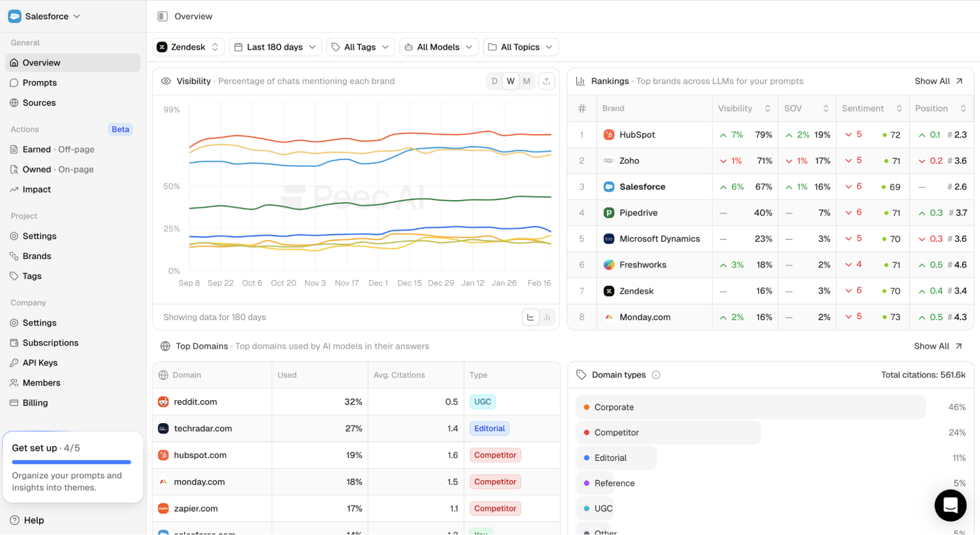Click the Freshworks brand logo
Screen dimensions: 980x535
pos(608,265)
